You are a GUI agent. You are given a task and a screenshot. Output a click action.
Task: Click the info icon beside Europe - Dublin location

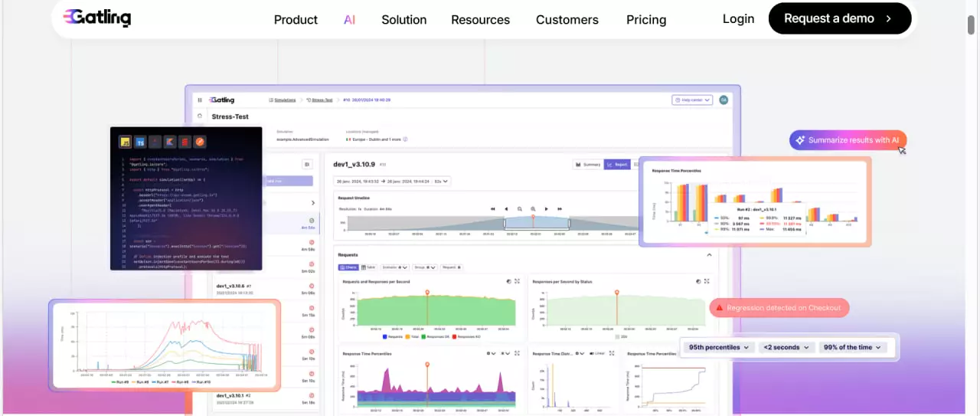[x=405, y=139]
